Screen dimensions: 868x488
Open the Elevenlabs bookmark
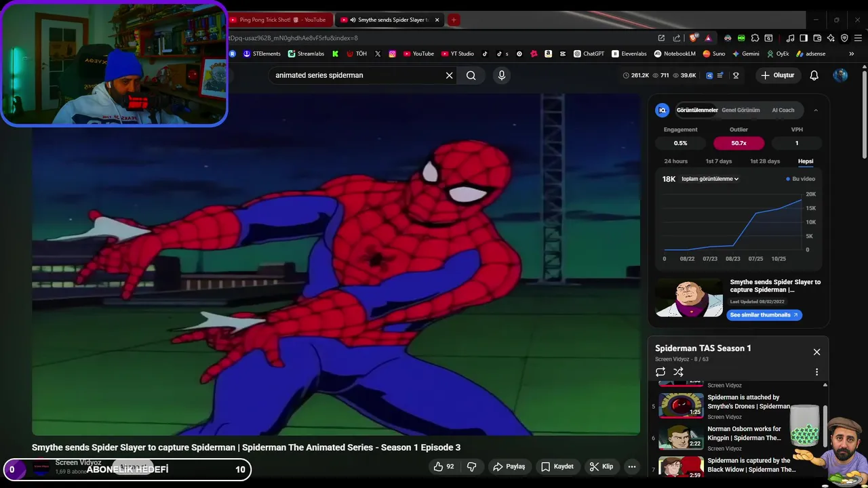click(x=629, y=54)
